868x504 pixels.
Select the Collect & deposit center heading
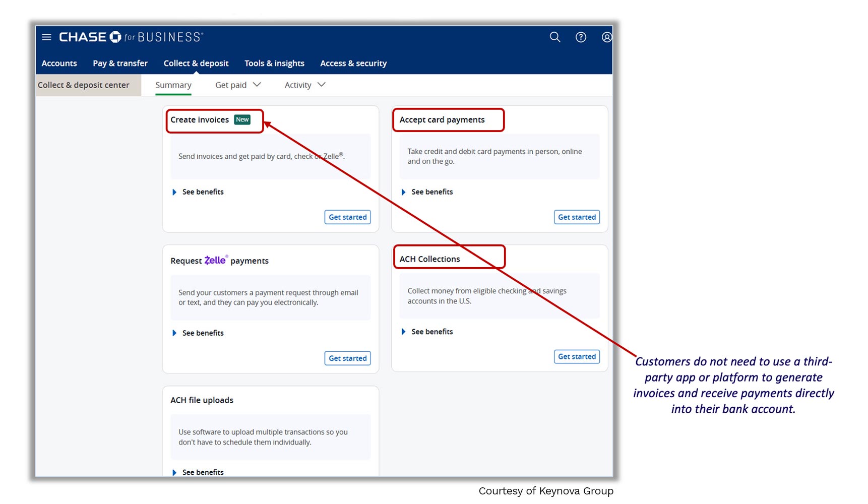[84, 85]
